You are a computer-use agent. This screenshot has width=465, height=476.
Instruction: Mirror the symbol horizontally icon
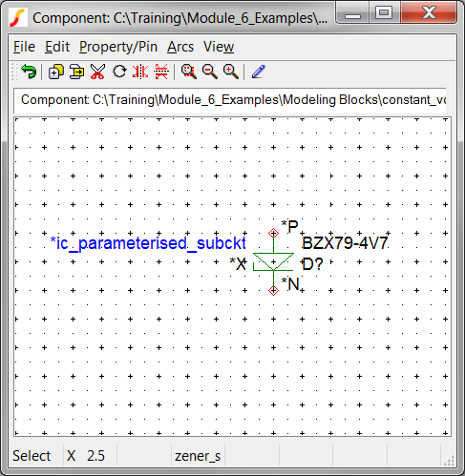pos(140,72)
